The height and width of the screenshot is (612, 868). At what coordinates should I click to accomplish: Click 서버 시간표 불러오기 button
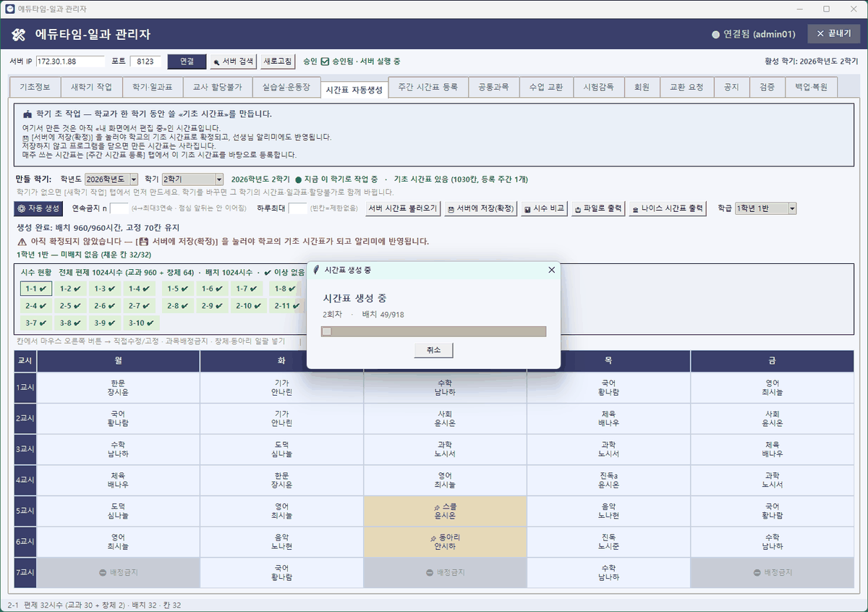pyautogui.click(x=403, y=208)
